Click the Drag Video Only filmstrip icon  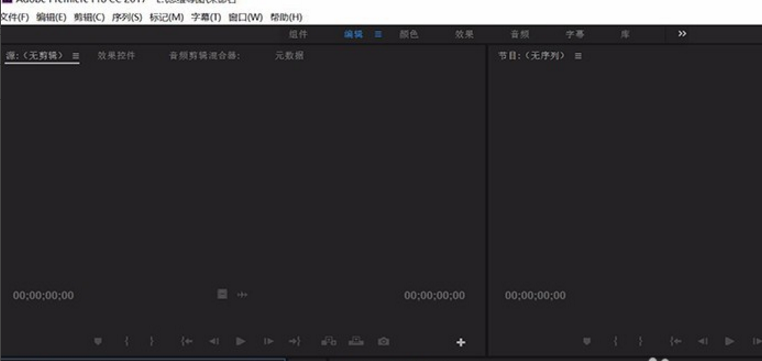[222, 294]
